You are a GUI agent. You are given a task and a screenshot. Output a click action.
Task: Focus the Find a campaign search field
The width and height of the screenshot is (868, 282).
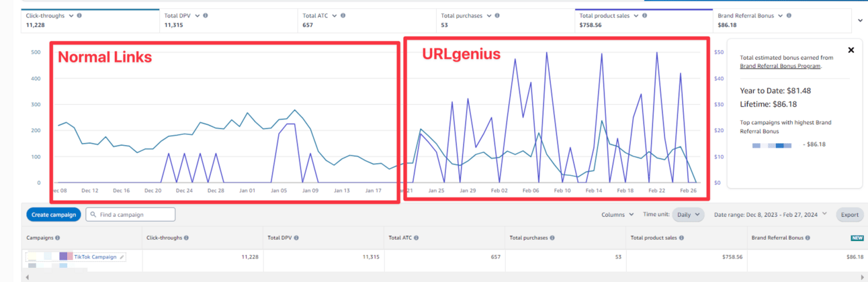(x=130, y=215)
